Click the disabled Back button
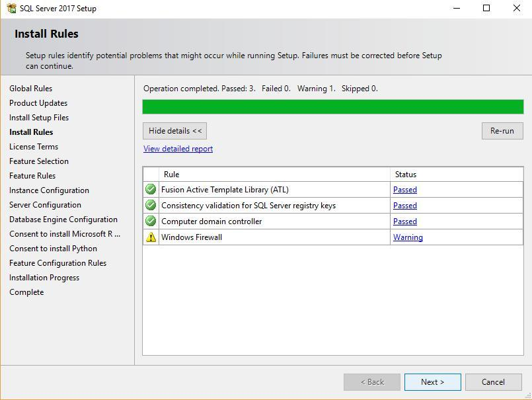This screenshot has height=400, width=532. pos(372,382)
